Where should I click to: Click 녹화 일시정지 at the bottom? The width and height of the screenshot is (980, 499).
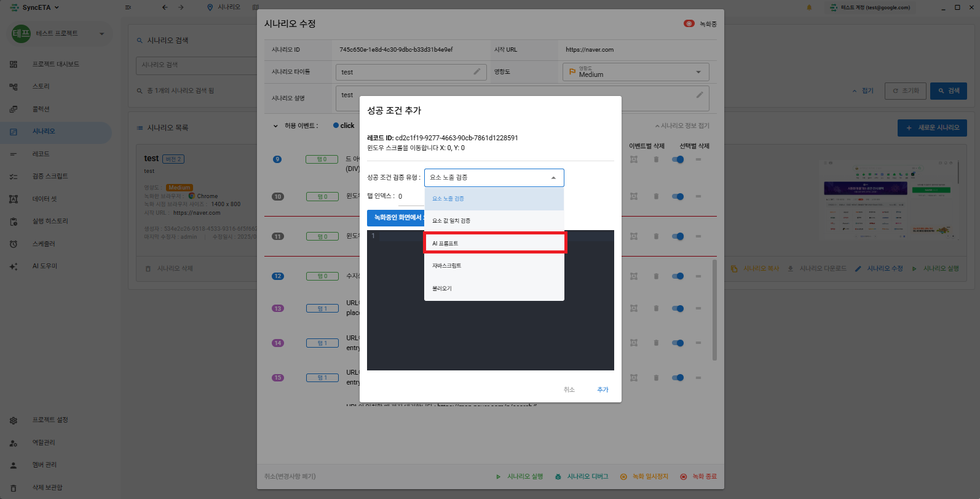click(644, 476)
